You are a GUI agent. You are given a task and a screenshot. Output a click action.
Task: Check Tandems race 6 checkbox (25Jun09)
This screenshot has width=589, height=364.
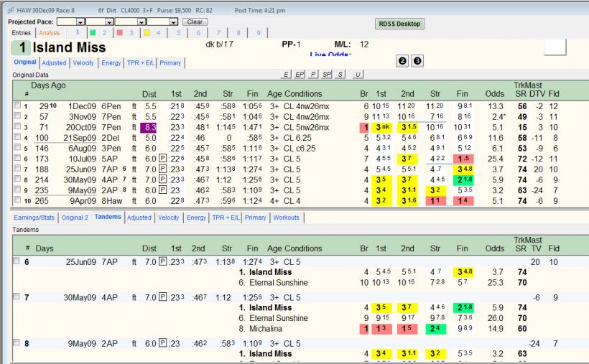(x=17, y=261)
